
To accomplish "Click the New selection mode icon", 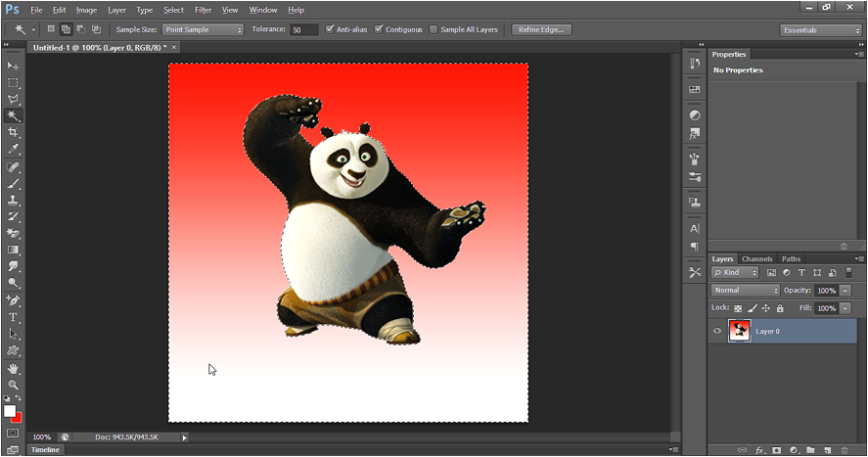I will (x=51, y=29).
